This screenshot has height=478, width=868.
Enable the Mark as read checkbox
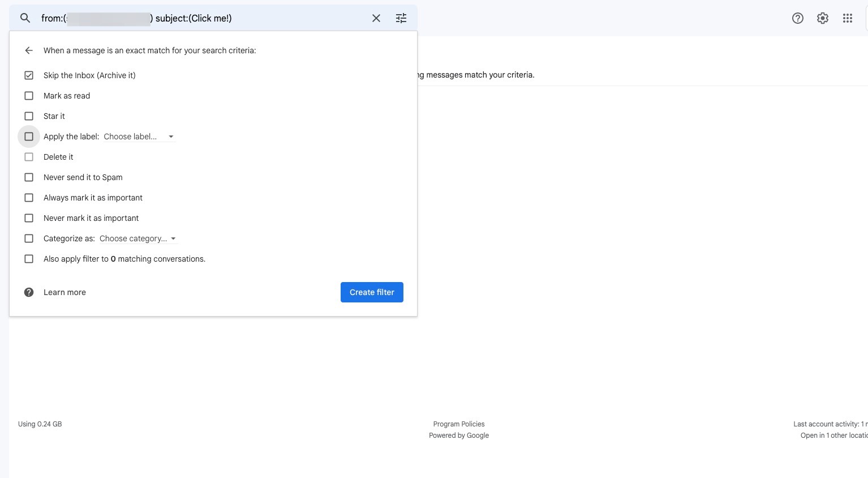tap(29, 96)
